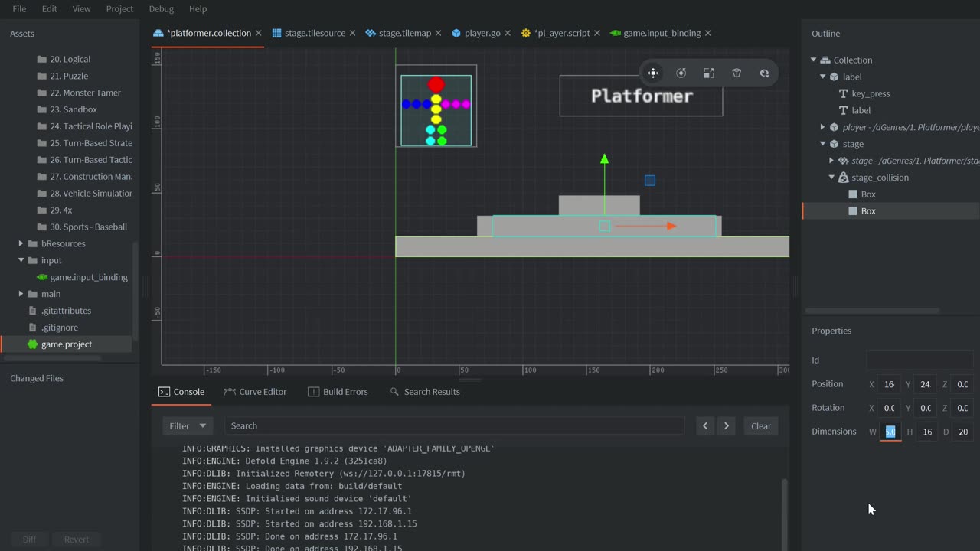Collapse the input folder
Viewport: 980px width, 551px height.
[x=21, y=260]
